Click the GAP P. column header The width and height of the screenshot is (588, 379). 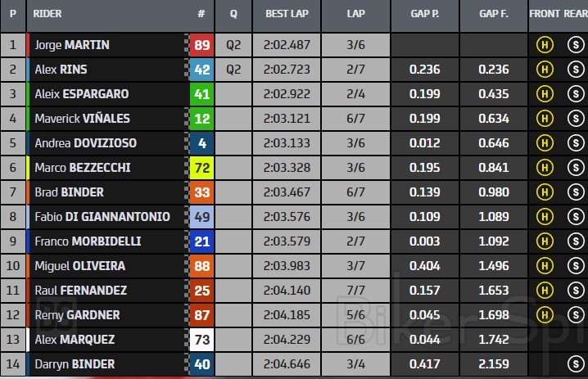pyautogui.click(x=424, y=14)
